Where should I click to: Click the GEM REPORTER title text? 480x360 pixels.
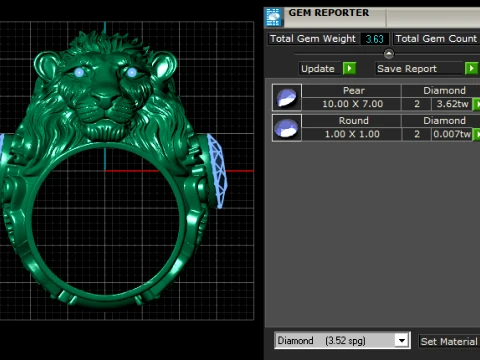tap(329, 13)
